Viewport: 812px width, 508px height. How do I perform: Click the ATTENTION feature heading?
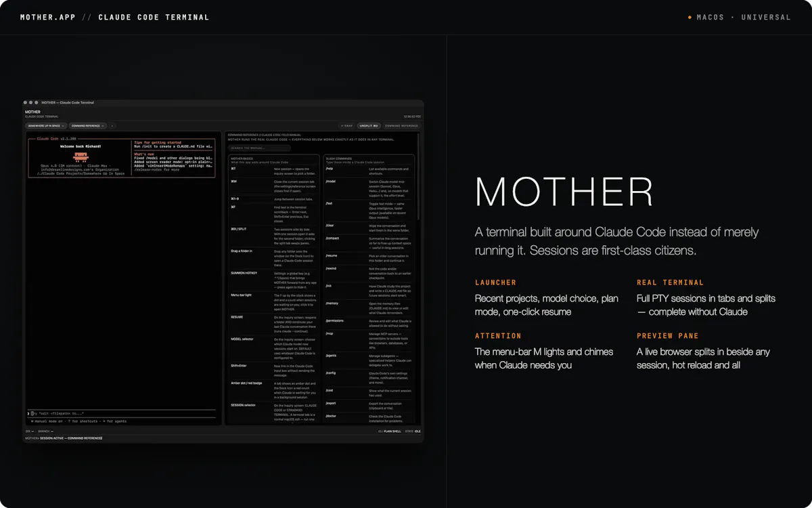tap(498, 336)
